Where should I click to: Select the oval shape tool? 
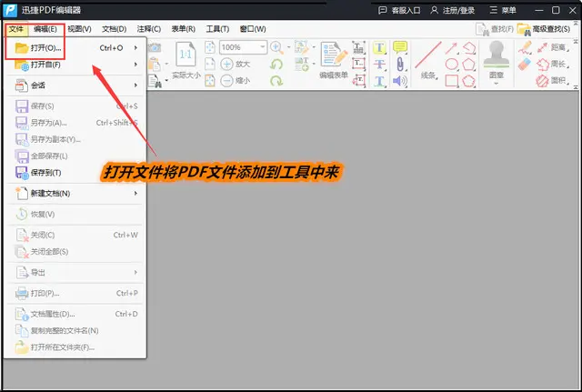451,65
